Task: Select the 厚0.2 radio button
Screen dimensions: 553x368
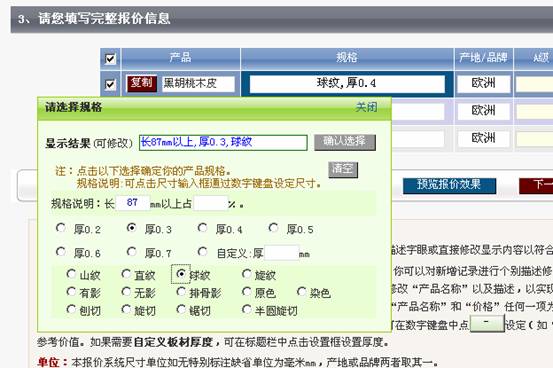Action: [61, 228]
